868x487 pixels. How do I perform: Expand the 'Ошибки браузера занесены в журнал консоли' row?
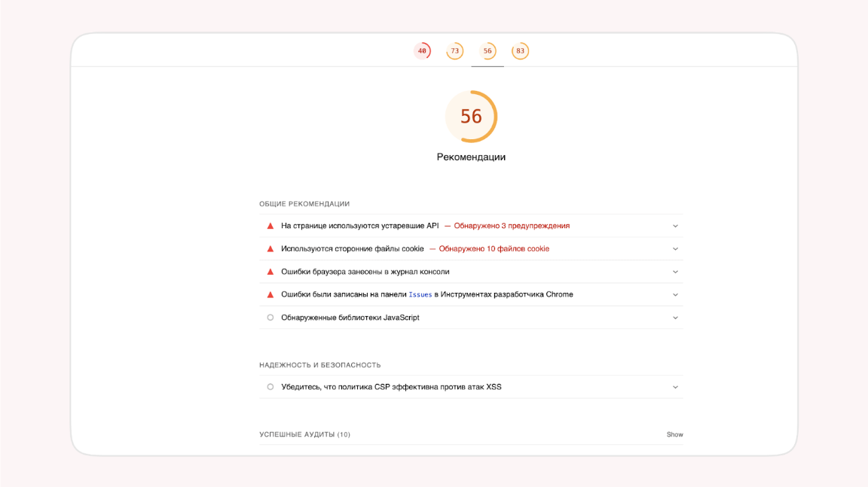point(676,272)
